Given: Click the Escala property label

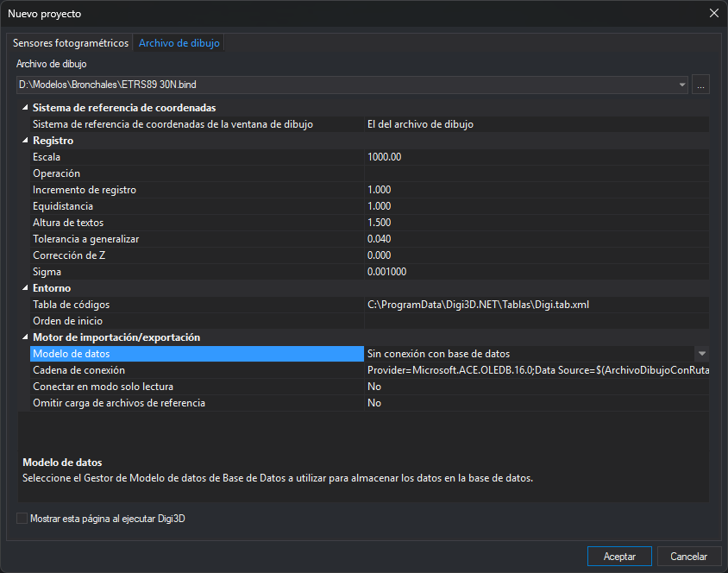Looking at the screenshot, I should click(x=47, y=157).
